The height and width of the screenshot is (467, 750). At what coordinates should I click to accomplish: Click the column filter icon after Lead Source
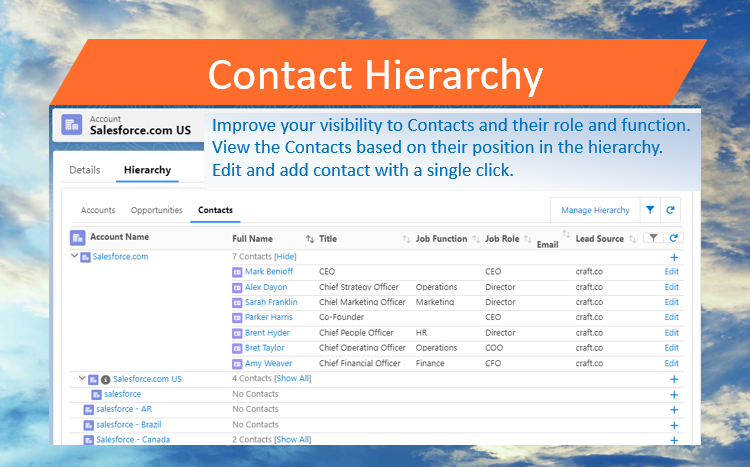[653, 238]
